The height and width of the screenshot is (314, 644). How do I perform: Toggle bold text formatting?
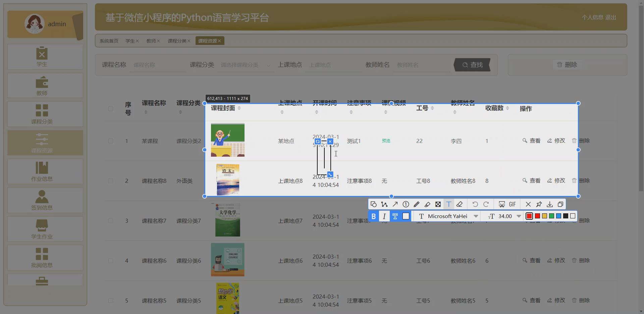click(374, 216)
